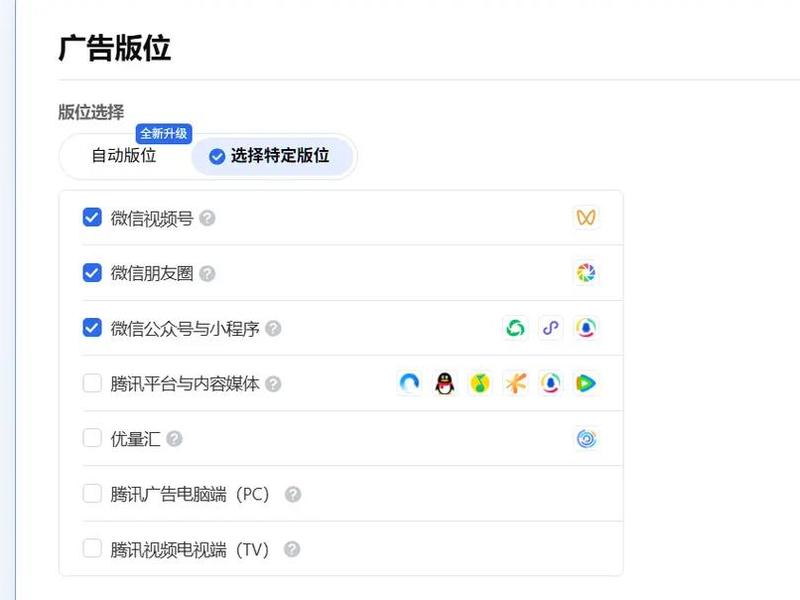Click the WeChat Channels butterfly icon
Screen dimensions: 800x600
point(586,218)
